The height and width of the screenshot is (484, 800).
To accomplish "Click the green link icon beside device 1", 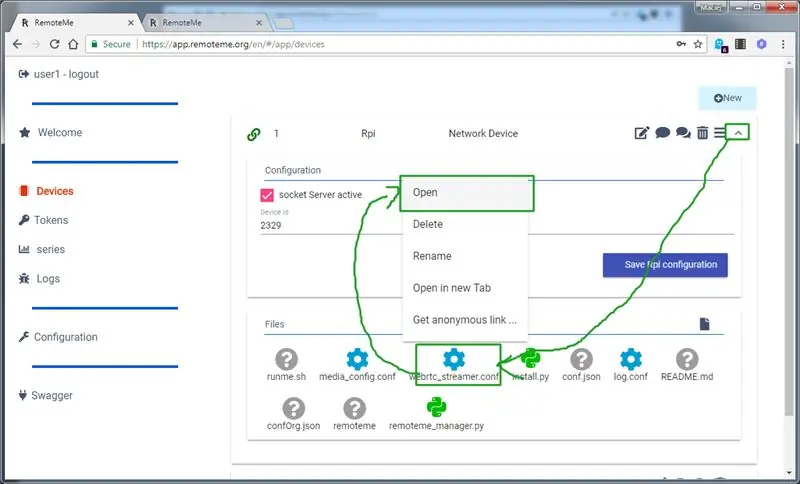I will (254, 134).
